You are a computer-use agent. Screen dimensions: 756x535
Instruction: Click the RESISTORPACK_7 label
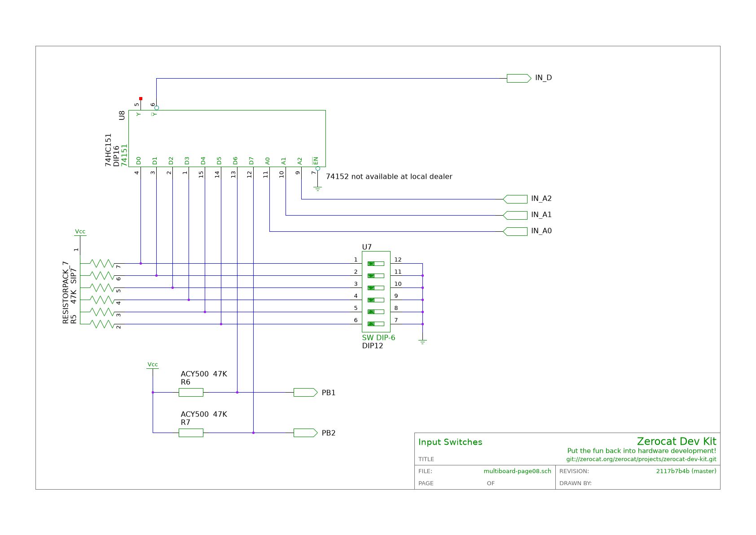(x=66, y=292)
